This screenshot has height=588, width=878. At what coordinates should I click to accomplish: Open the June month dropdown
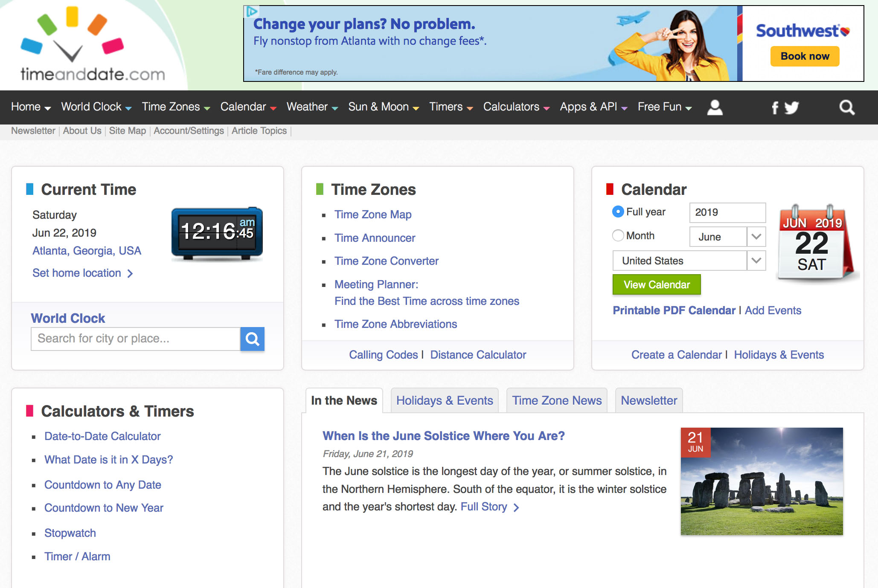pyautogui.click(x=727, y=237)
